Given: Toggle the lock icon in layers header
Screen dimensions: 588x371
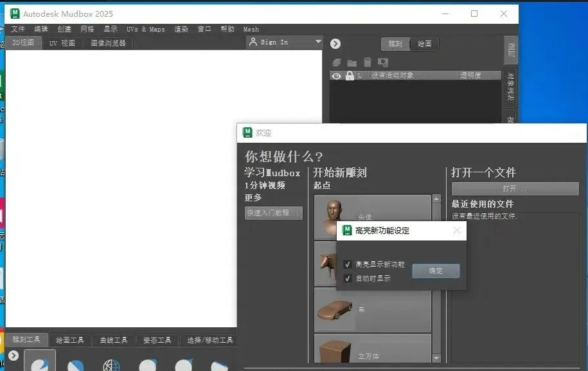Looking at the screenshot, I should tap(350, 76).
